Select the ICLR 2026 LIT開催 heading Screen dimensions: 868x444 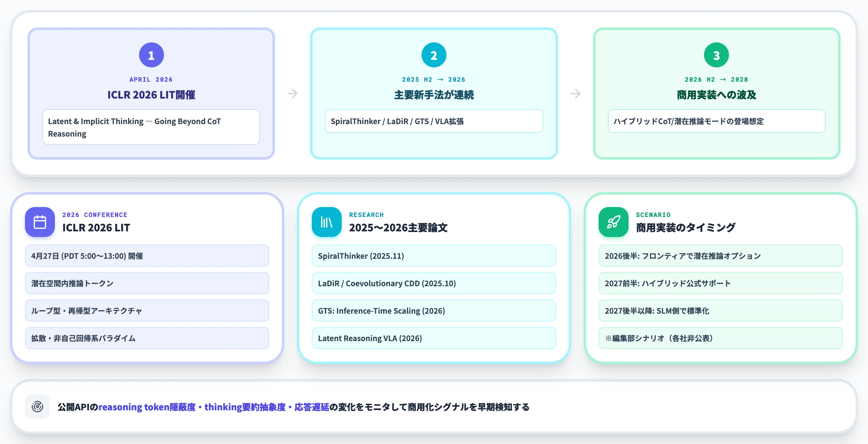pos(151,95)
